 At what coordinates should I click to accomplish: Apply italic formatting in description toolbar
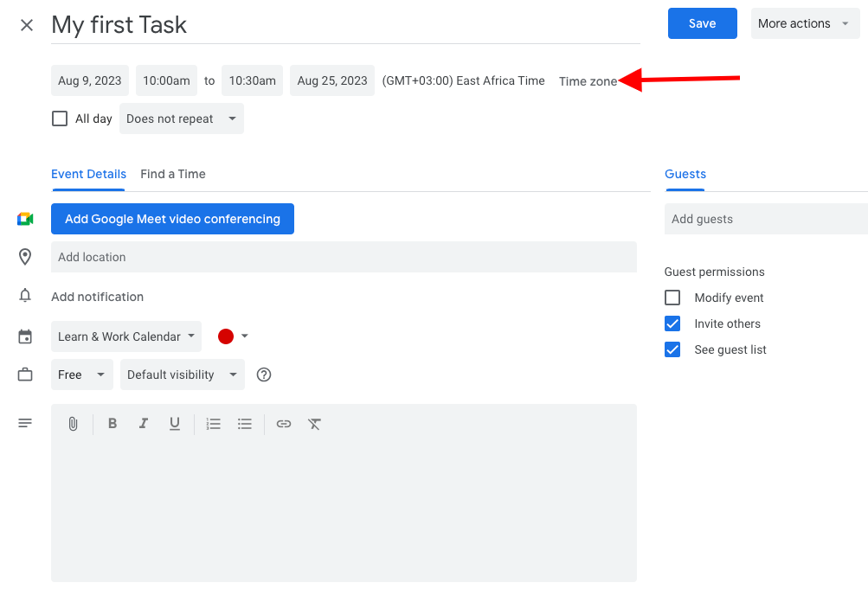144,424
